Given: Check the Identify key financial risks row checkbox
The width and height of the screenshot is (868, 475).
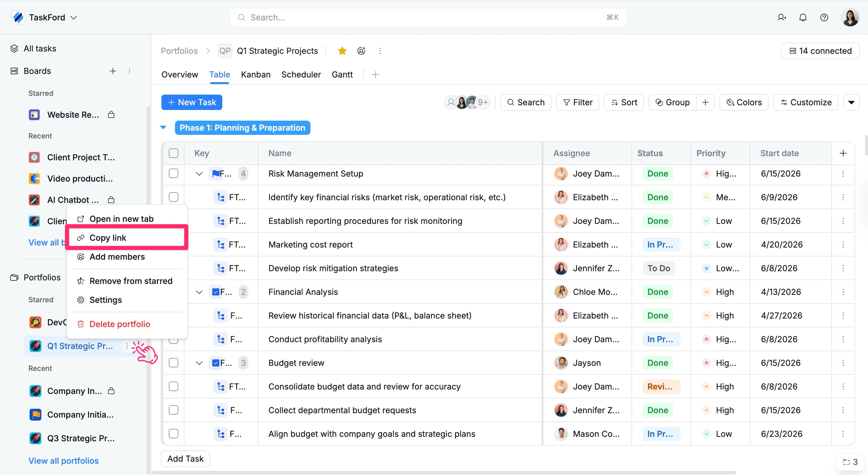Looking at the screenshot, I should tap(174, 197).
